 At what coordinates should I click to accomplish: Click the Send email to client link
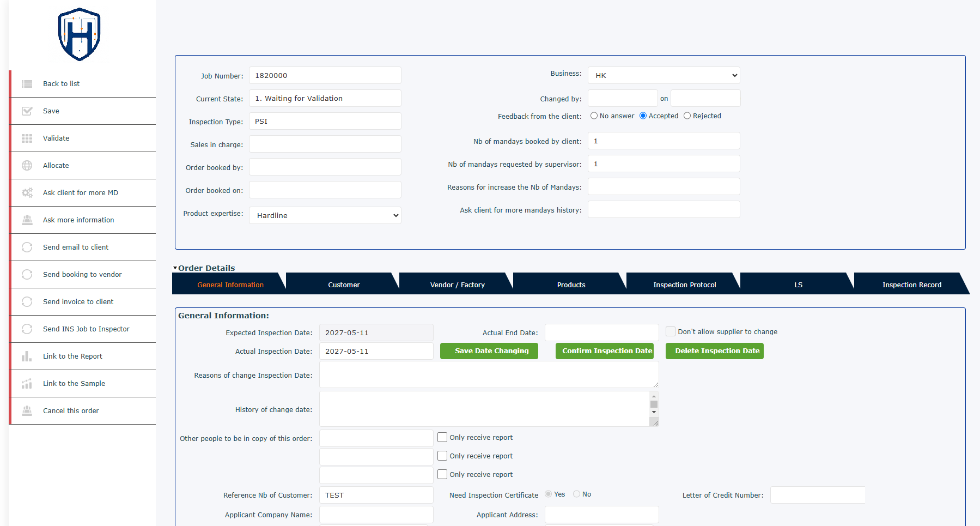pyautogui.click(x=76, y=247)
